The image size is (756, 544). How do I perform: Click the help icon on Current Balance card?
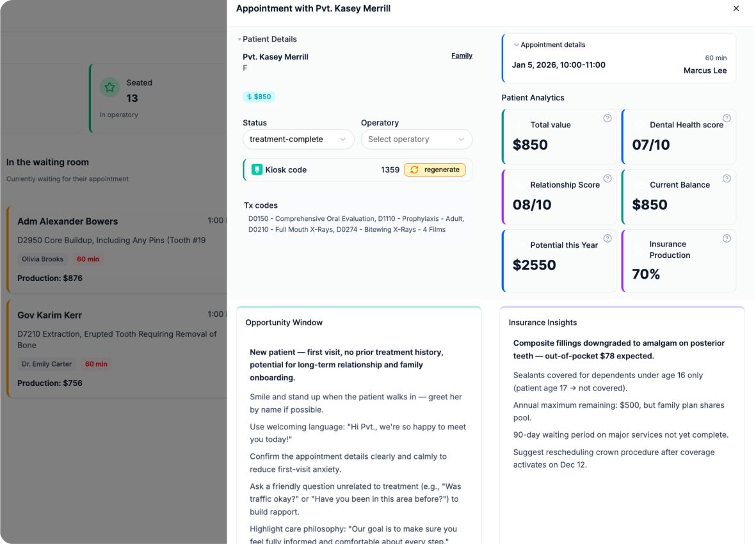727,179
